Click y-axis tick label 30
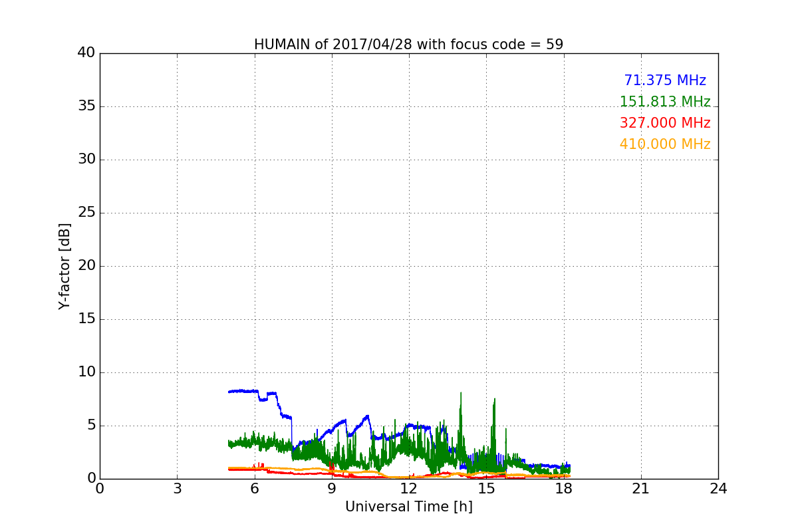Image resolution: width=798 pixels, height=532 pixels. pos(86,160)
